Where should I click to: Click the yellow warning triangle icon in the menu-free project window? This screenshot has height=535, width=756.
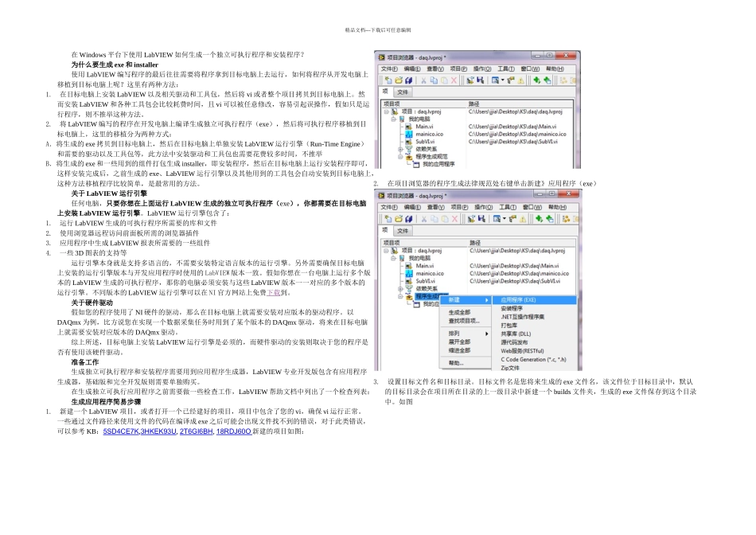[520, 80]
